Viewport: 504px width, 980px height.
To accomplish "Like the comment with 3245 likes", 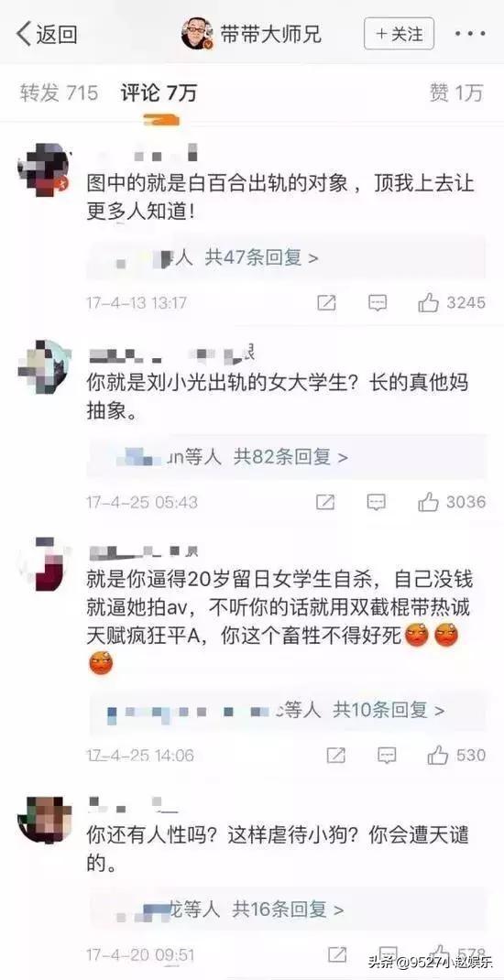I will pos(428,303).
